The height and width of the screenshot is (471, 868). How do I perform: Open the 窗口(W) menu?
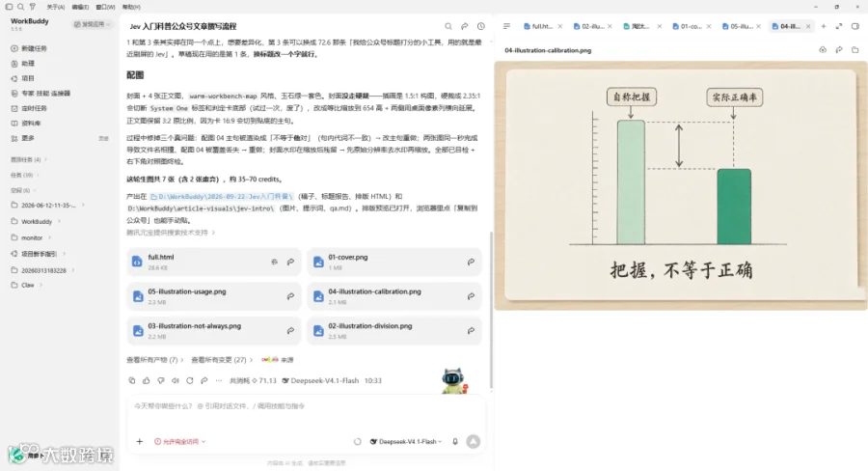click(105, 7)
